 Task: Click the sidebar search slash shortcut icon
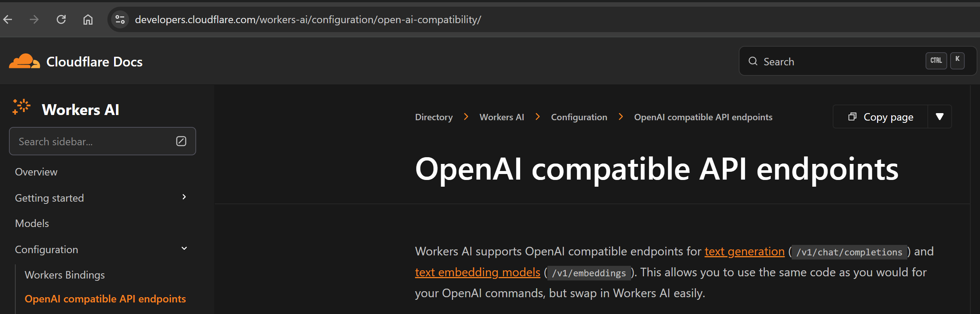pos(181,142)
